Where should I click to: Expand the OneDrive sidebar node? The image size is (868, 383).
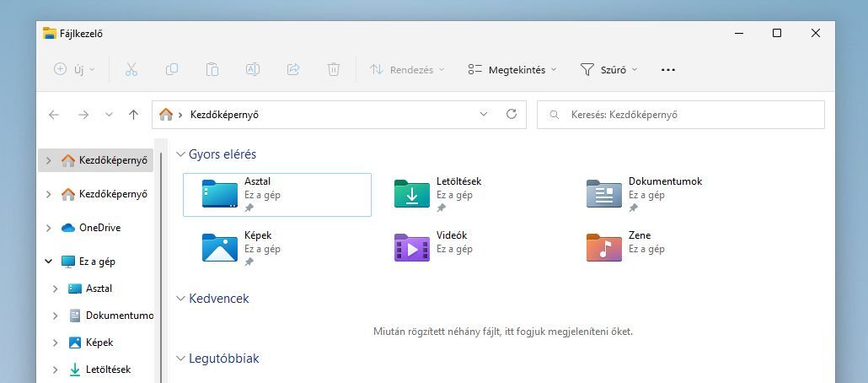(x=49, y=228)
